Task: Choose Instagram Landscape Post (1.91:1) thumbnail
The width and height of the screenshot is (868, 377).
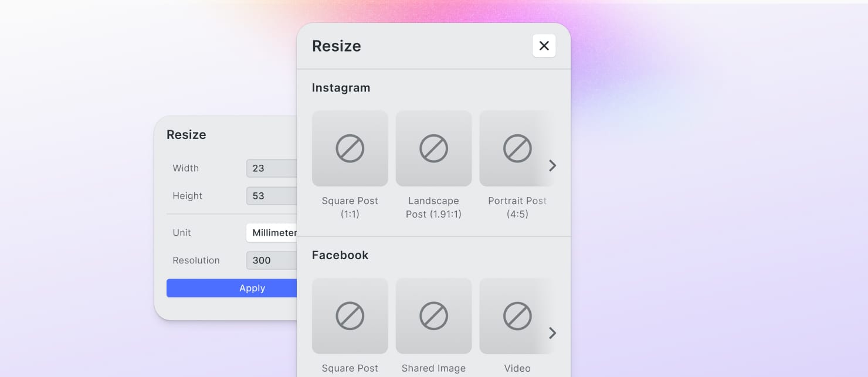Action: pyautogui.click(x=434, y=148)
